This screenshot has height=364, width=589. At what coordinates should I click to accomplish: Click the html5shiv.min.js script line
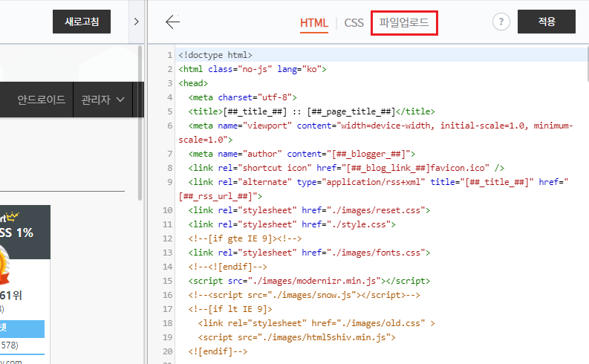pos(296,337)
